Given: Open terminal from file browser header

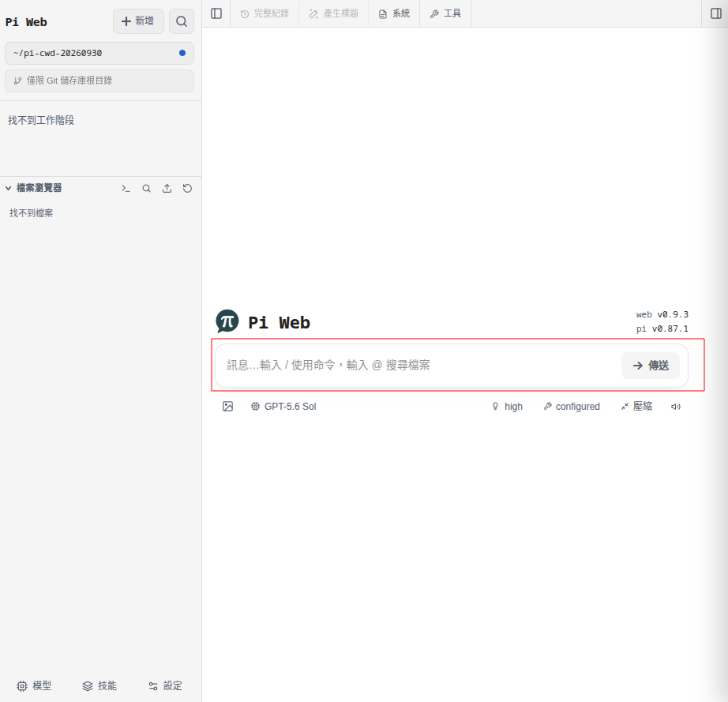Looking at the screenshot, I should click(x=126, y=189).
